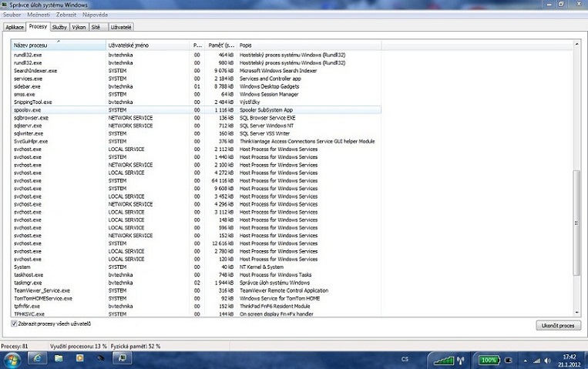Click the green signal strength bars icon

pos(444,361)
